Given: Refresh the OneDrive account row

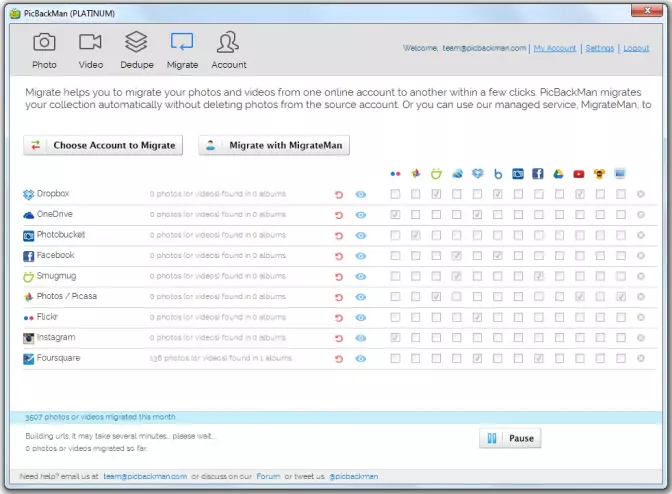Looking at the screenshot, I should pyautogui.click(x=339, y=215).
